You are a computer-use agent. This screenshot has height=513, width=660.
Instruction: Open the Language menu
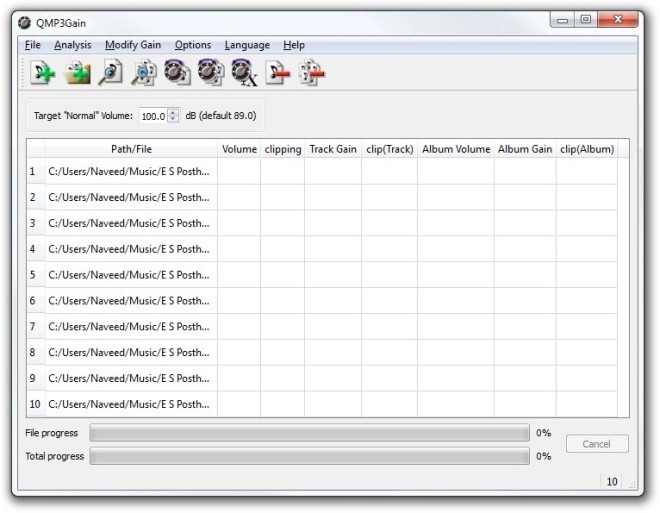click(247, 45)
